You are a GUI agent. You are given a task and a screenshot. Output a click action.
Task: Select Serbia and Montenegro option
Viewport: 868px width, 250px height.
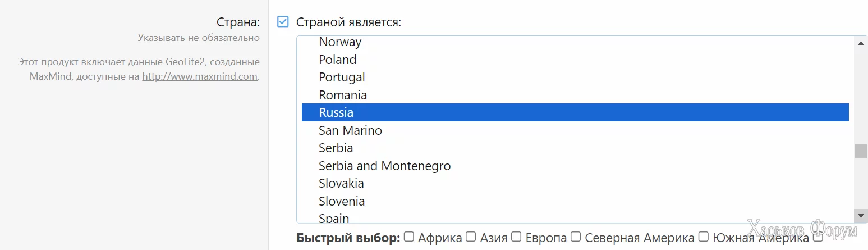coord(384,166)
